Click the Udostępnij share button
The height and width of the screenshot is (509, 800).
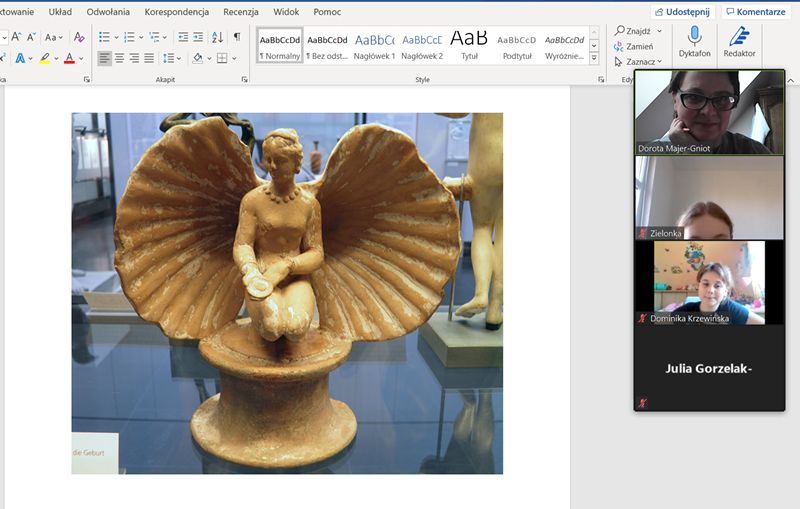tap(683, 12)
